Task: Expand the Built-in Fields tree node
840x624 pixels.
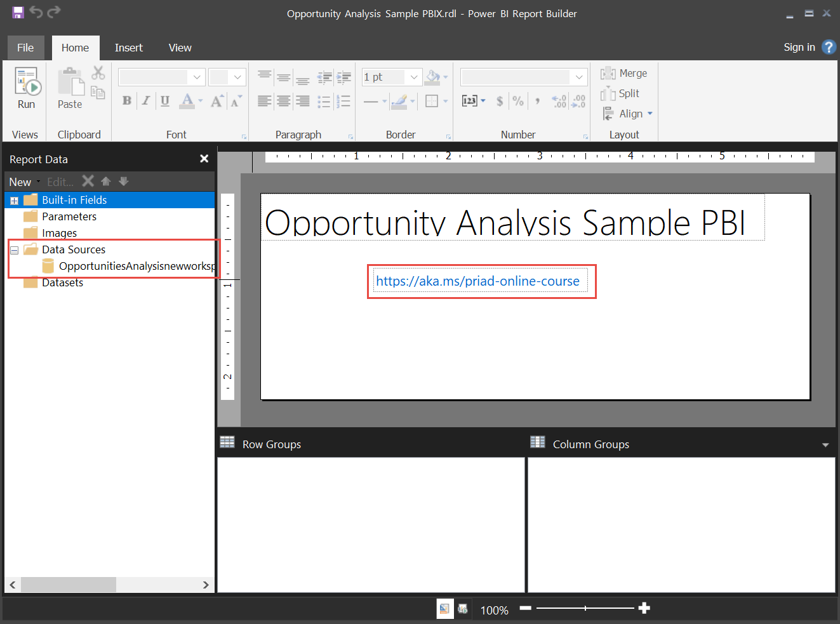Action: click(14, 201)
